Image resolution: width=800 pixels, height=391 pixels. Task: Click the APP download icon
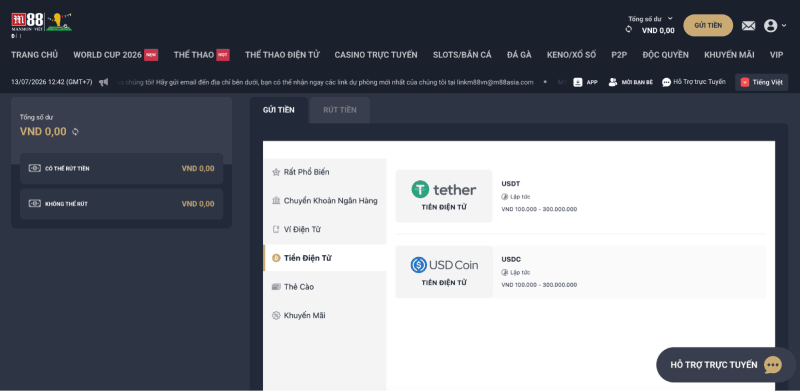point(578,82)
